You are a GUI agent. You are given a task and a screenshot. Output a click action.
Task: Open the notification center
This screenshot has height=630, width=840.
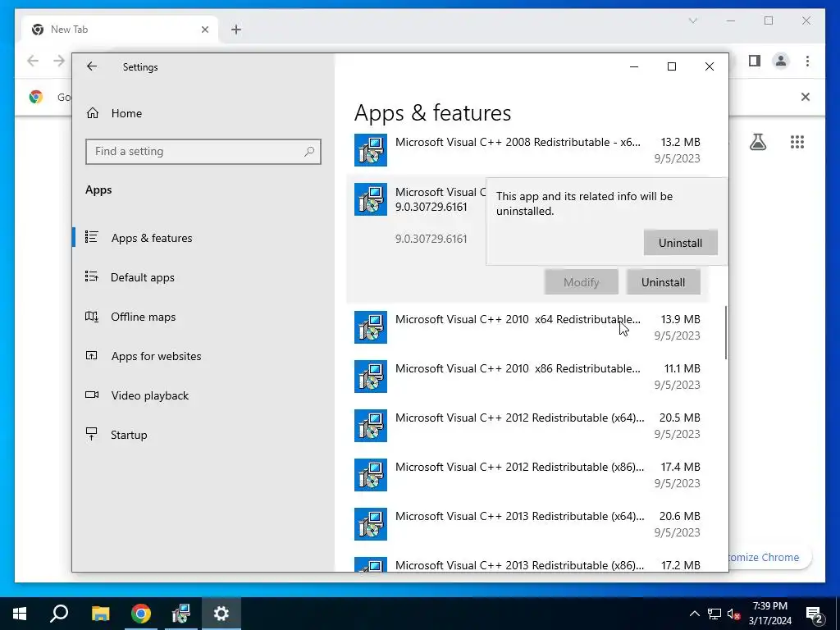815,614
